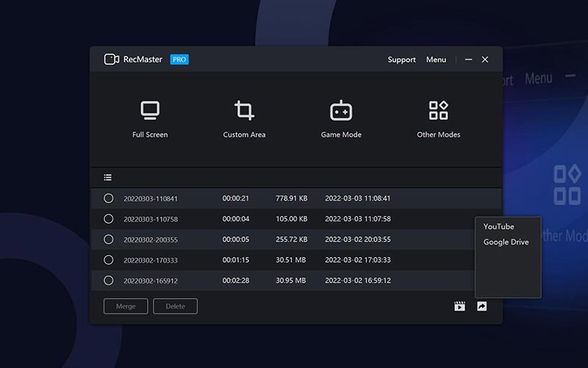The width and height of the screenshot is (588, 368).
Task: Click file size 30.51 MB
Action: [x=290, y=260]
